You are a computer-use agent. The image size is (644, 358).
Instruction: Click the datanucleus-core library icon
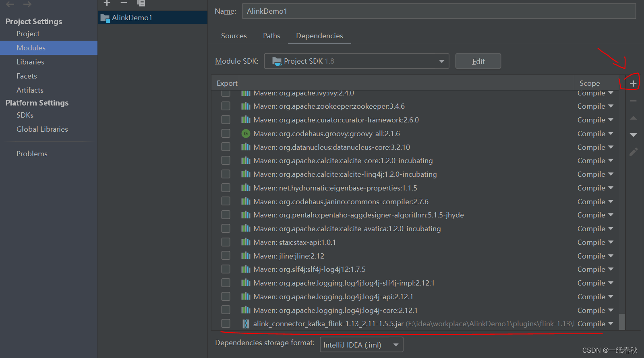pos(246,147)
